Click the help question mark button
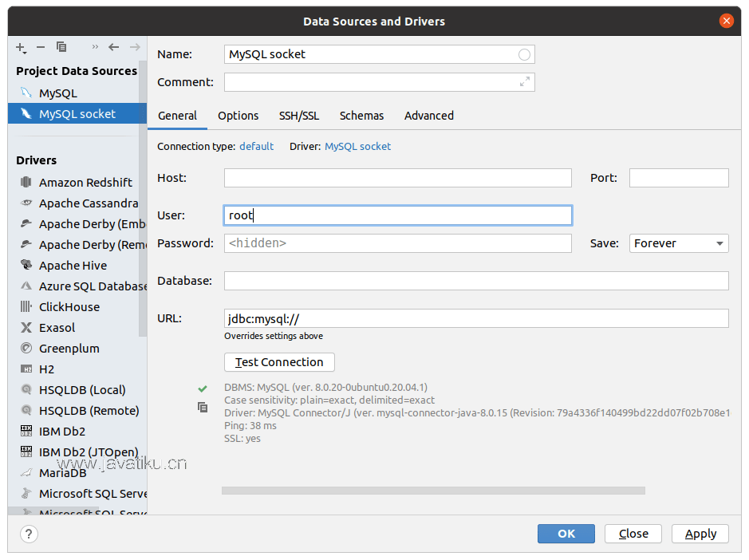This screenshot has height=560, width=749. [x=29, y=534]
